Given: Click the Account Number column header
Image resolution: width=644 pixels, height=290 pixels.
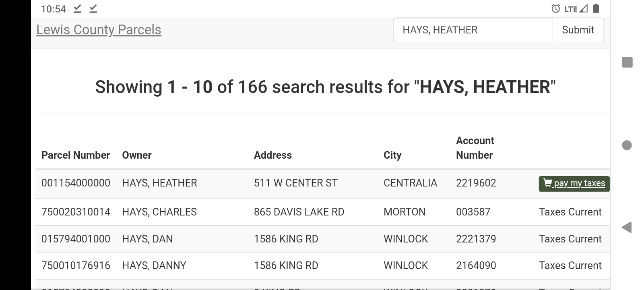Looking at the screenshot, I should (475, 148).
